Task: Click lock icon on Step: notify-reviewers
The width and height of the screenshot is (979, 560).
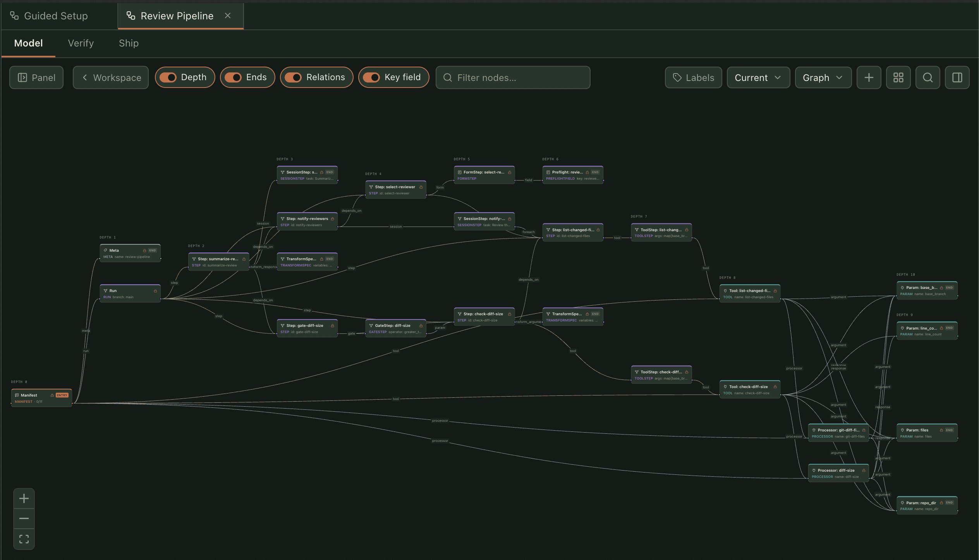Action: [x=332, y=219]
